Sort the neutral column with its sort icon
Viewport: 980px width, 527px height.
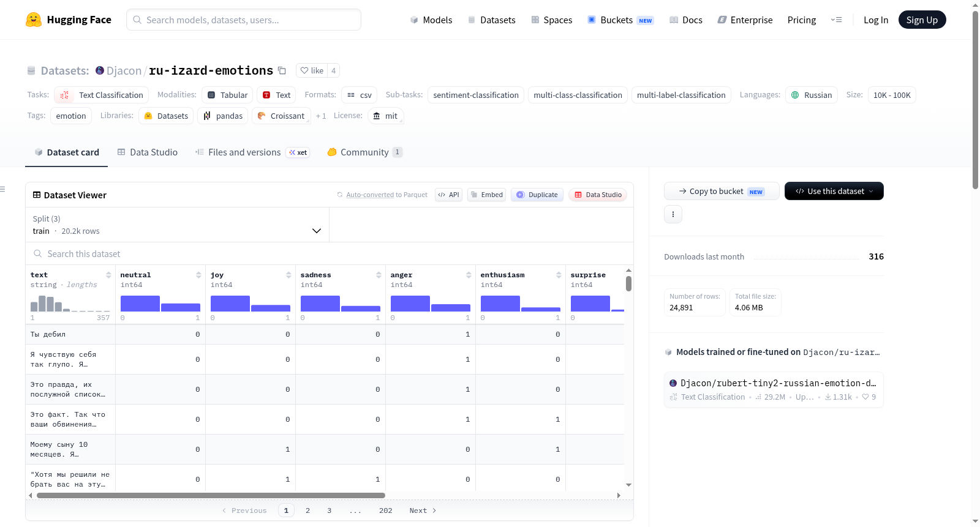click(198, 275)
